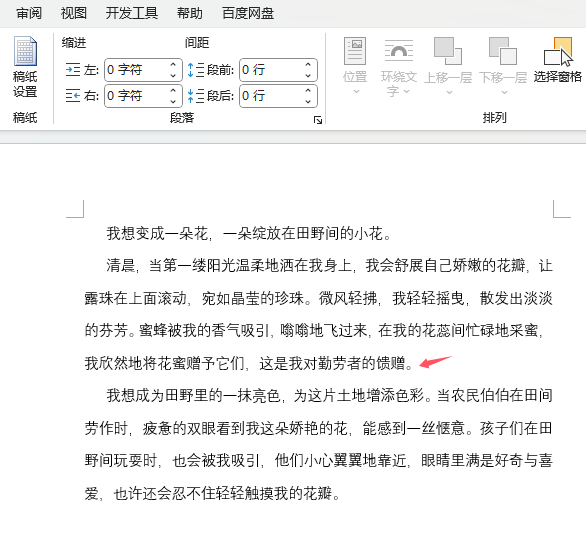Click the 间距 label in ribbon
Image resolution: width=586 pixels, height=541 pixels.
(197, 43)
